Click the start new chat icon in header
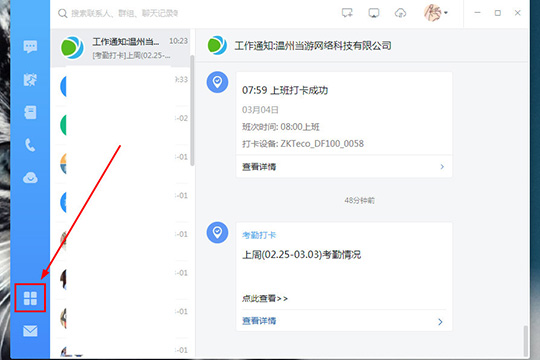This screenshot has width=540, height=360. coord(347,13)
